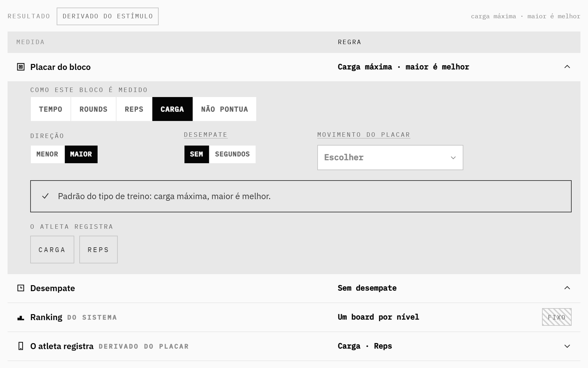Select MENOR direction option
588x368 pixels.
pyautogui.click(x=48, y=154)
